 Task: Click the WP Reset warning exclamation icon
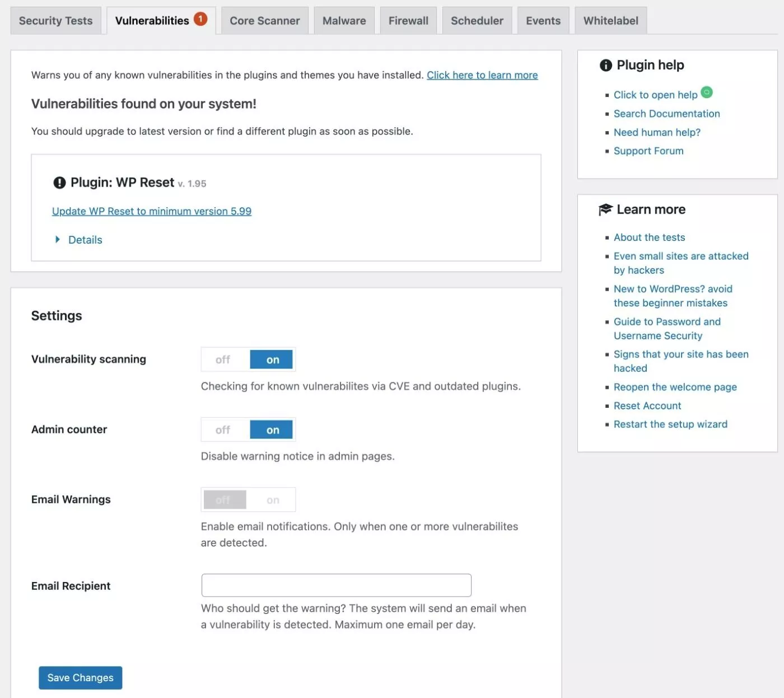(59, 183)
